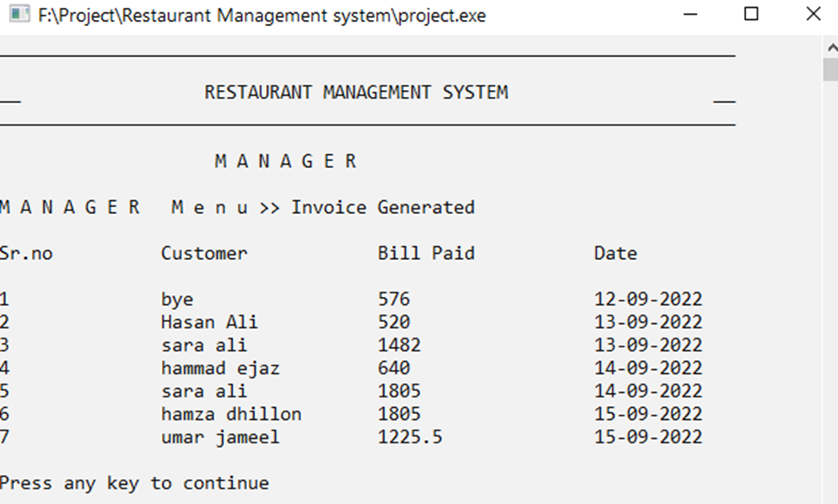Select the Customer column header

point(204,252)
